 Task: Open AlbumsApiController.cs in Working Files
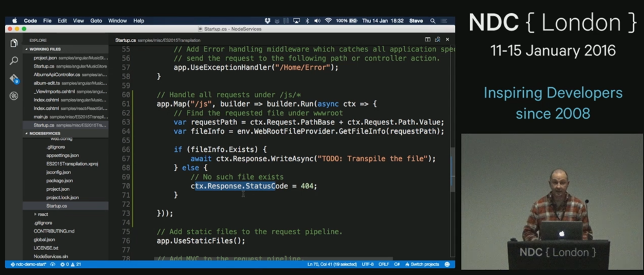click(x=65, y=75)
